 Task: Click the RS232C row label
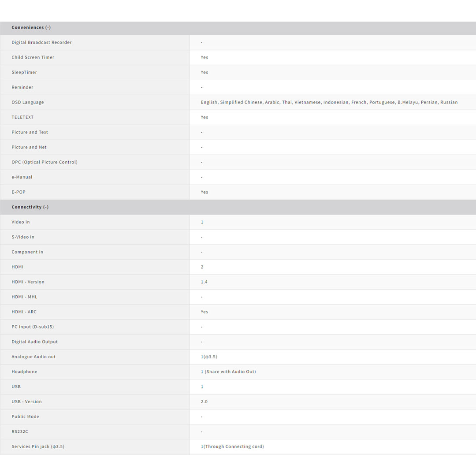coord(20,432)
